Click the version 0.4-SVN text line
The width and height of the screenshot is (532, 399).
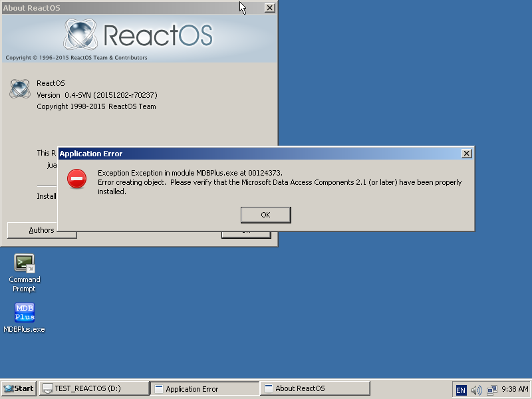pos(97,95)
